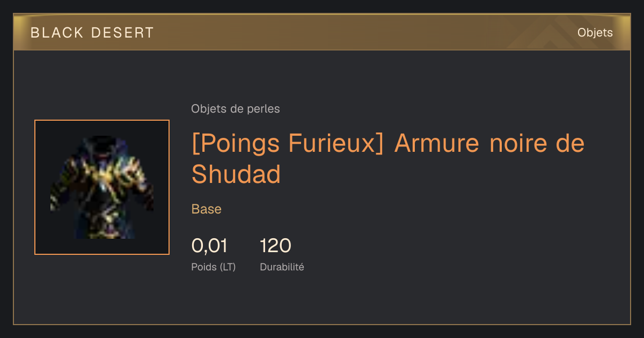The image size is (644, 338).
Task: Open the Objets link in the header
Action: pos(595,33)
